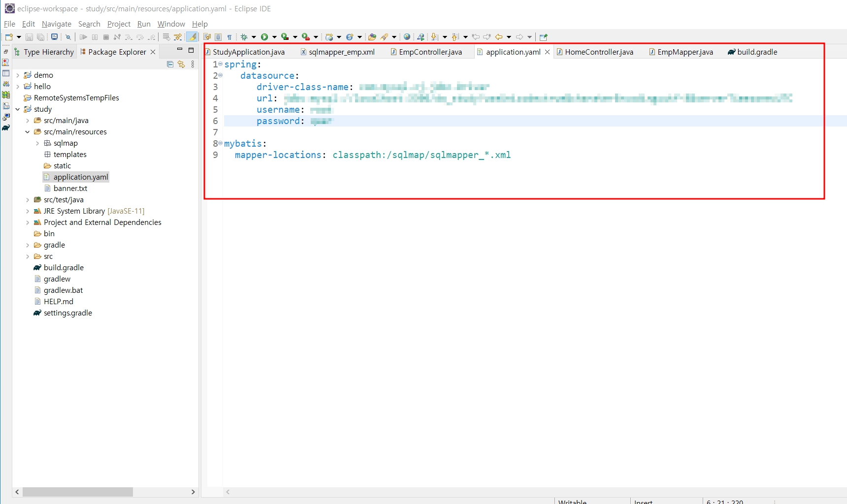Click the Drop to Frame icon
Image resolution: width=847 pixels, height=504 pixels.
(x=166, y=37)
